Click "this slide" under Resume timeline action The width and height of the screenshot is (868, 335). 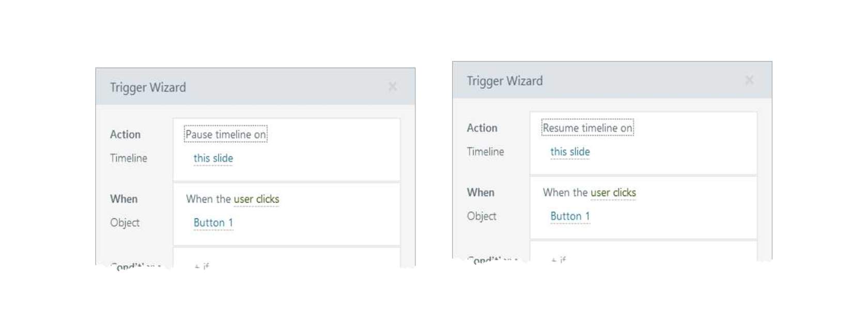pyautogui.click(x=570, y=152)
